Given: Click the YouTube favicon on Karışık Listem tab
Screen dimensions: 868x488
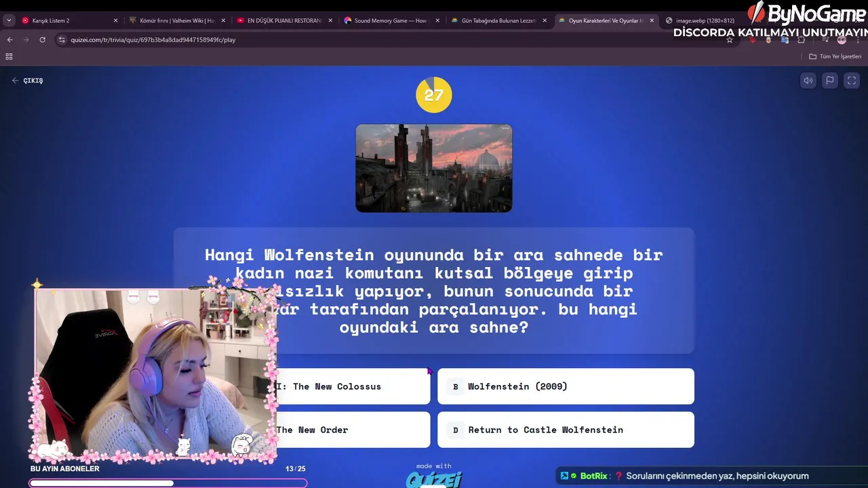Looking at the screenshot, I should coord(26,20).
